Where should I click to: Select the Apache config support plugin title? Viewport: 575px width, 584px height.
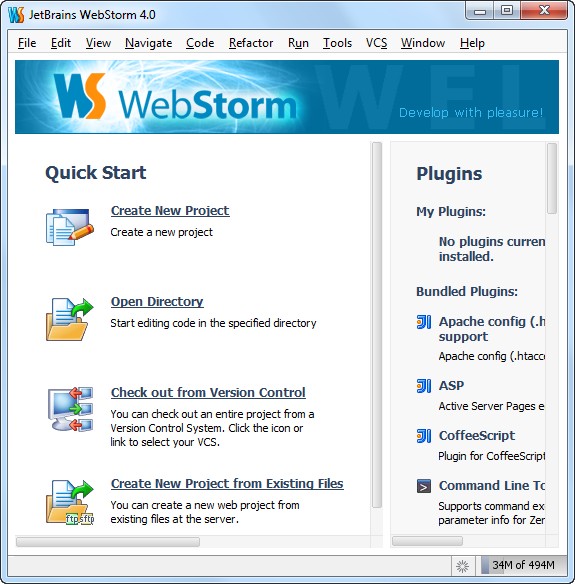[492, 329]
